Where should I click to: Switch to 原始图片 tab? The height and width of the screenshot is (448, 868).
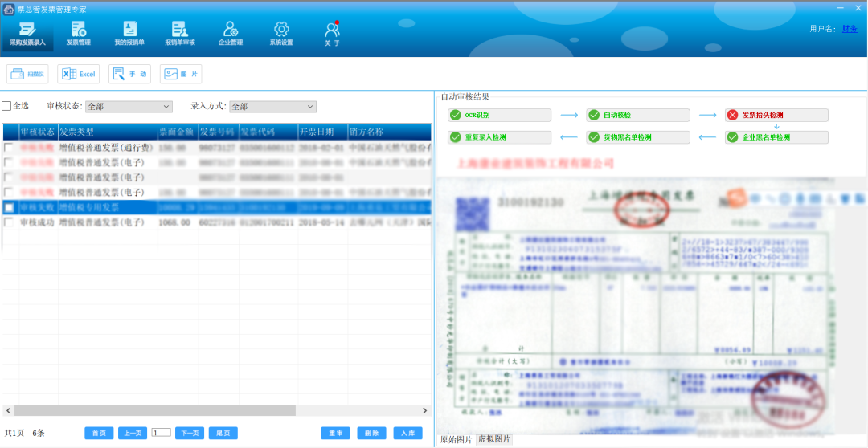457,440
